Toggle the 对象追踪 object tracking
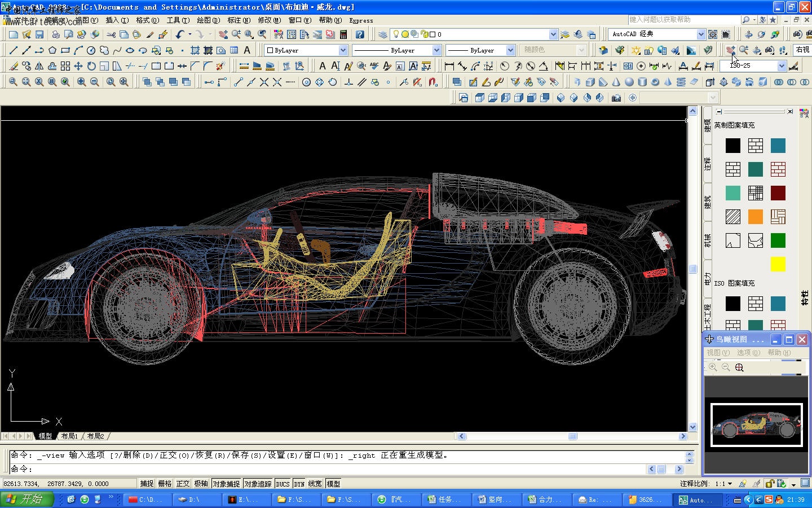This screenshot has width=812, height=508. [x=258, y=484]
